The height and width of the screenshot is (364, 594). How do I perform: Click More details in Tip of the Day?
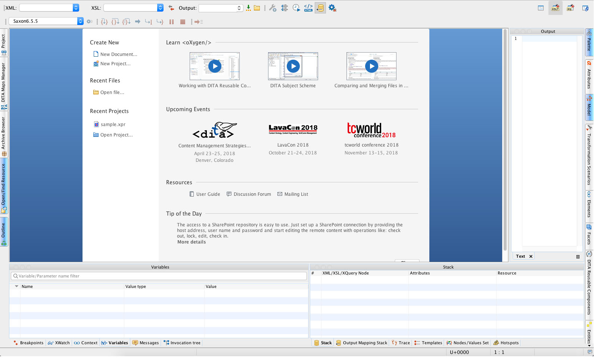pos(192,242)
